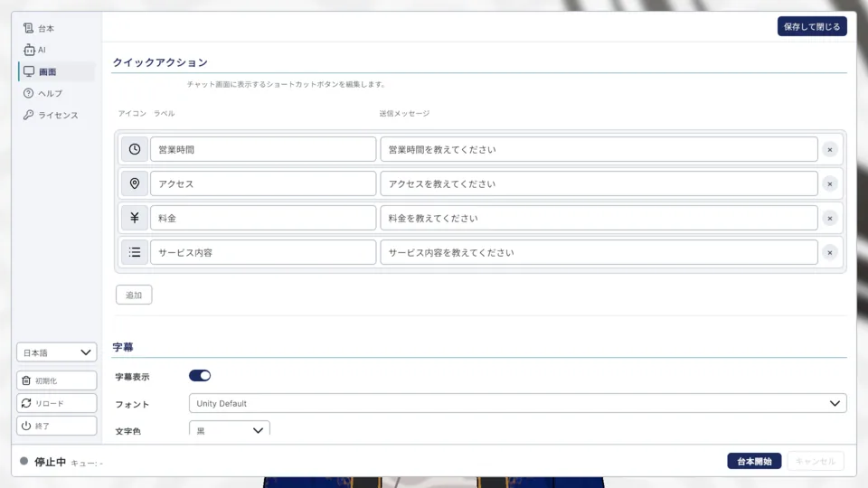Click the キュー status text
Screen dimensions: 868x488
(87, 463)
